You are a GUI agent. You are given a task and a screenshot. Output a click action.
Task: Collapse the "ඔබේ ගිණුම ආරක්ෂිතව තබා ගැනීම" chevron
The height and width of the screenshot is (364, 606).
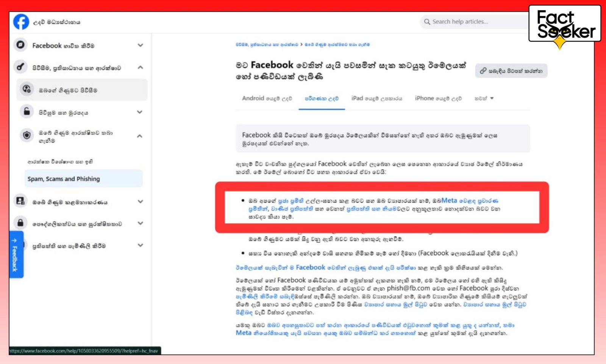click(x=140, y=136)
